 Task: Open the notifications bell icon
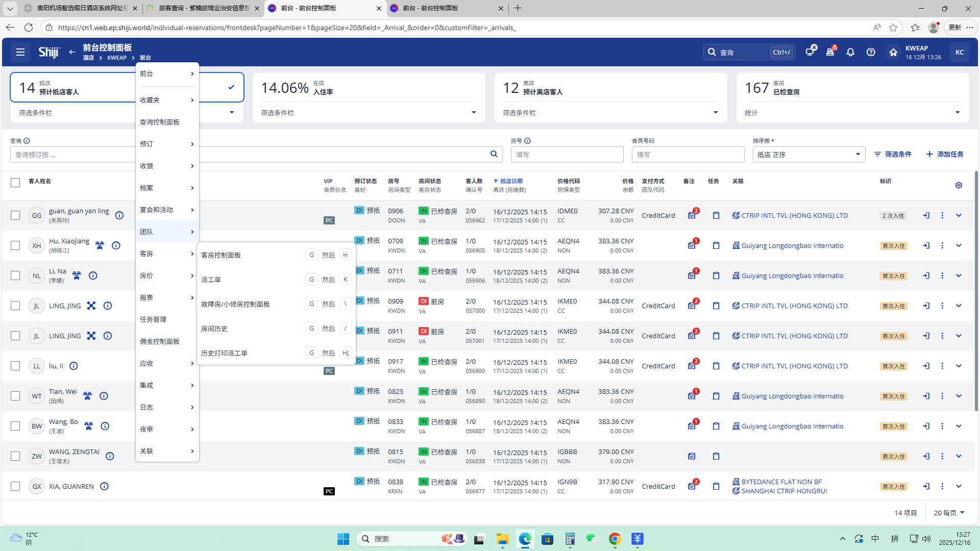[x=850, y=52]
